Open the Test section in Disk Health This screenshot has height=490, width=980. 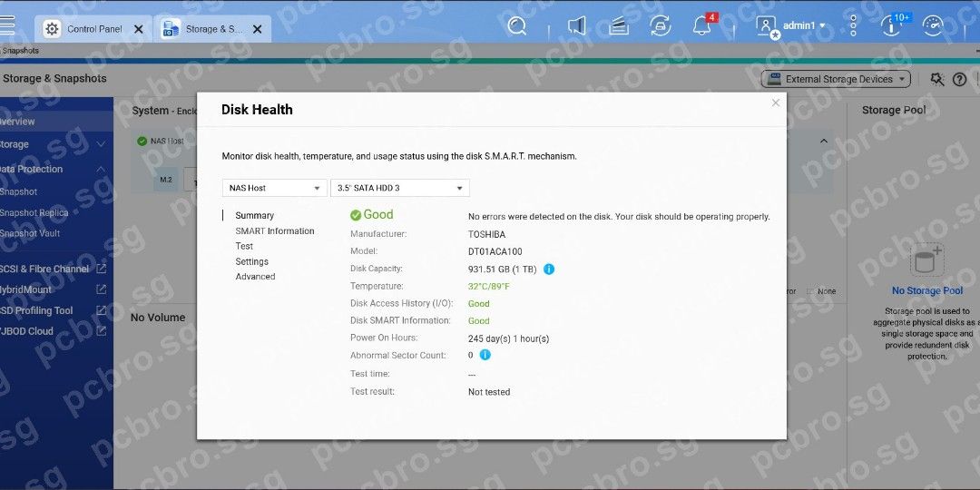[x=244, y=246]
